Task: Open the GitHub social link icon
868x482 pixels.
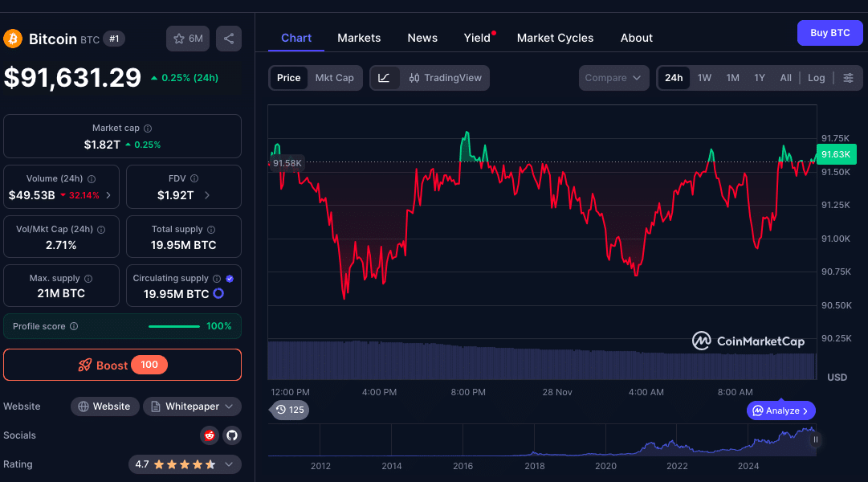Action: pos(232,435)
